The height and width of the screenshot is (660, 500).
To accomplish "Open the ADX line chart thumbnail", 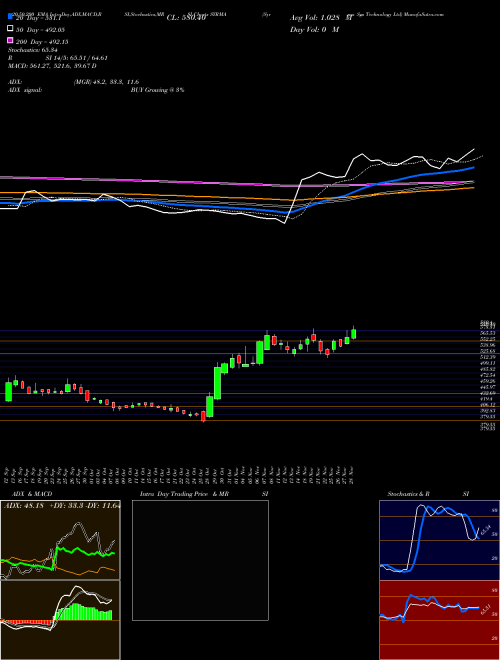I will click(60, 540).
